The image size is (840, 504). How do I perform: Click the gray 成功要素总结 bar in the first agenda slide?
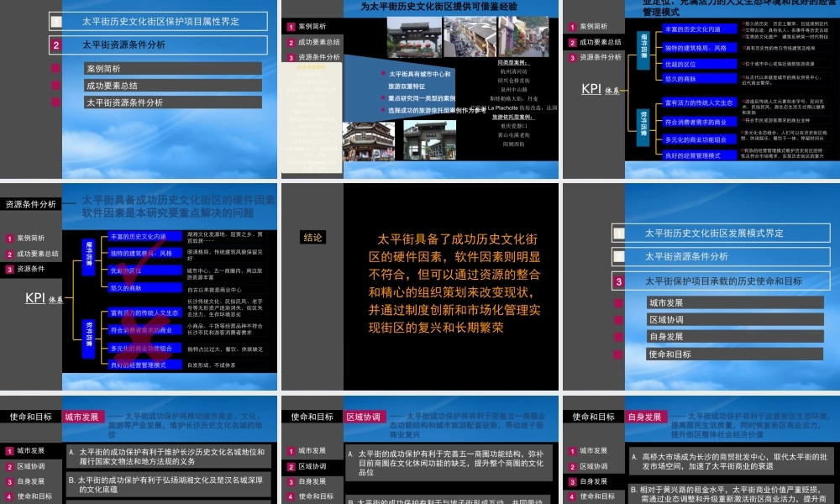pos(173,86)
